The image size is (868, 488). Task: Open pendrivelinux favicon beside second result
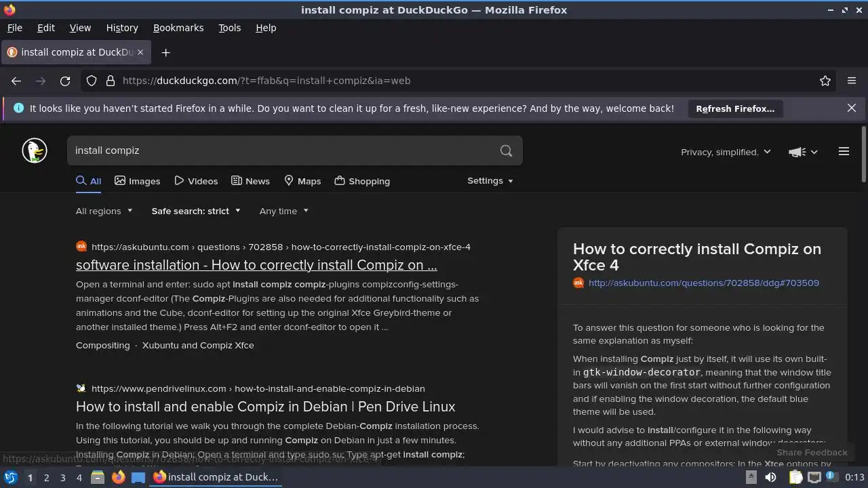81,388
